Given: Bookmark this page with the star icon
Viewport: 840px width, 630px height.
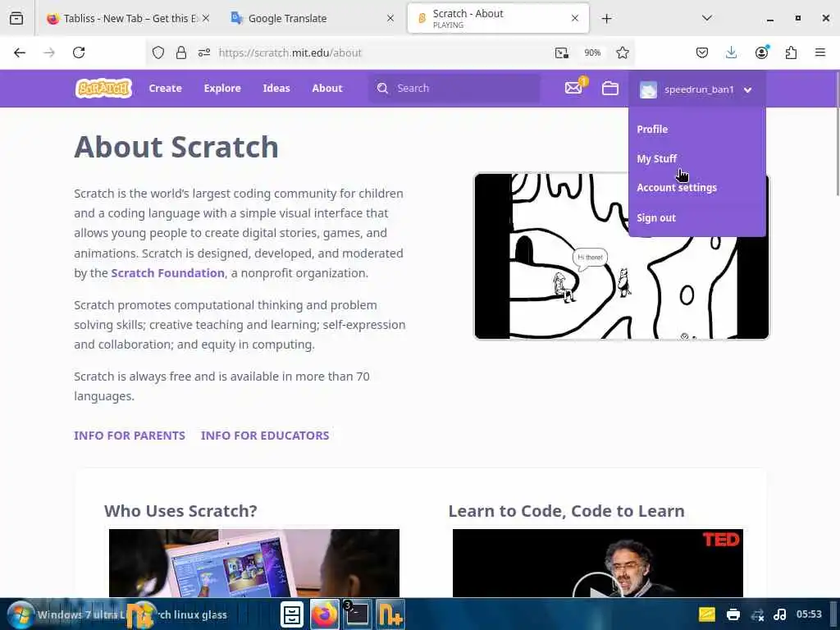Looking at the screenshot, I should (x=622, y=52).
